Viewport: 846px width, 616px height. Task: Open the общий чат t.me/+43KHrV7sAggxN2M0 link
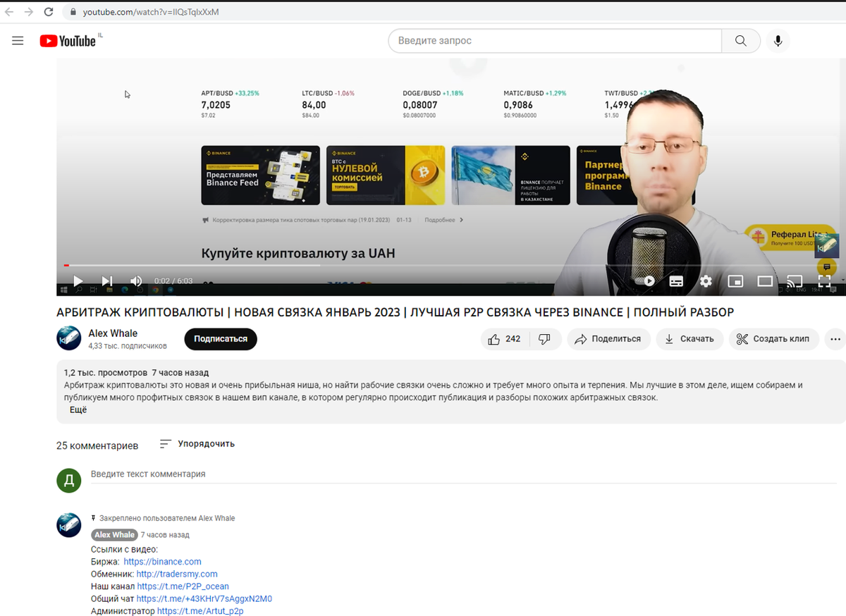204,599
